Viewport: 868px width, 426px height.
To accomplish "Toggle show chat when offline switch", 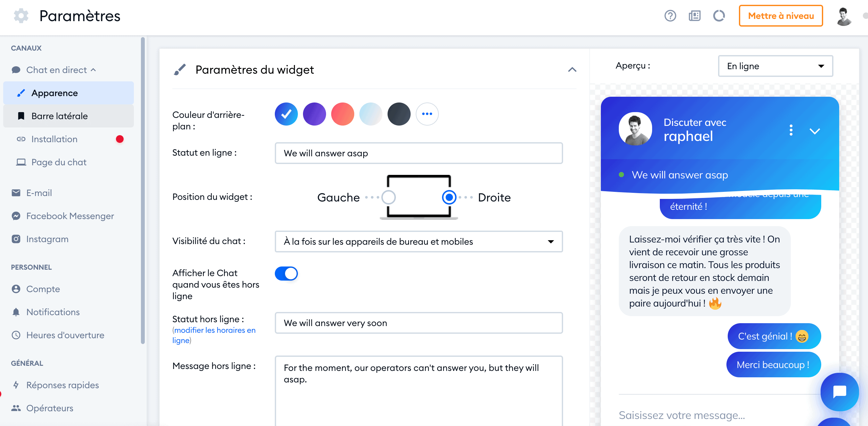I will tap(286, 273).
